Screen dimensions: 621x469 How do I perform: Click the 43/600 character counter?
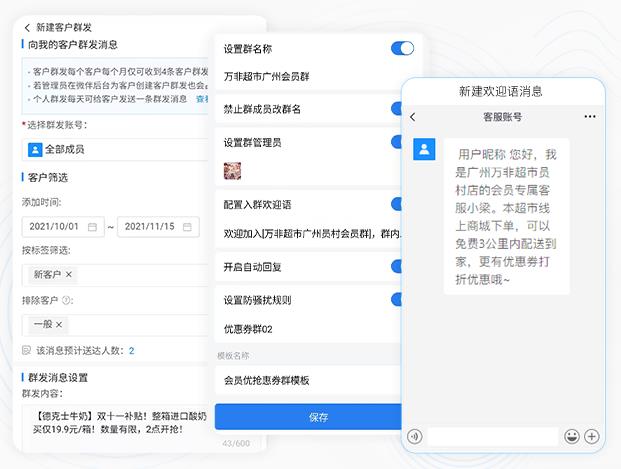tap(236, 443)
